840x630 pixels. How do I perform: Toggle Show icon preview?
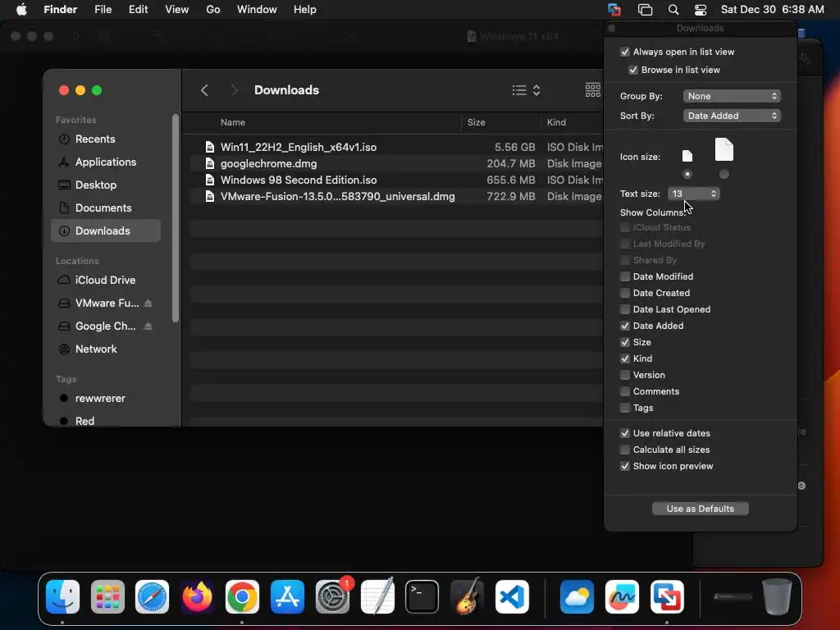624,466
